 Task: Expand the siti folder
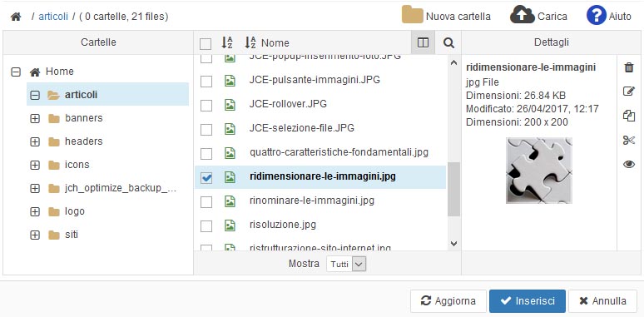[35, 235]
